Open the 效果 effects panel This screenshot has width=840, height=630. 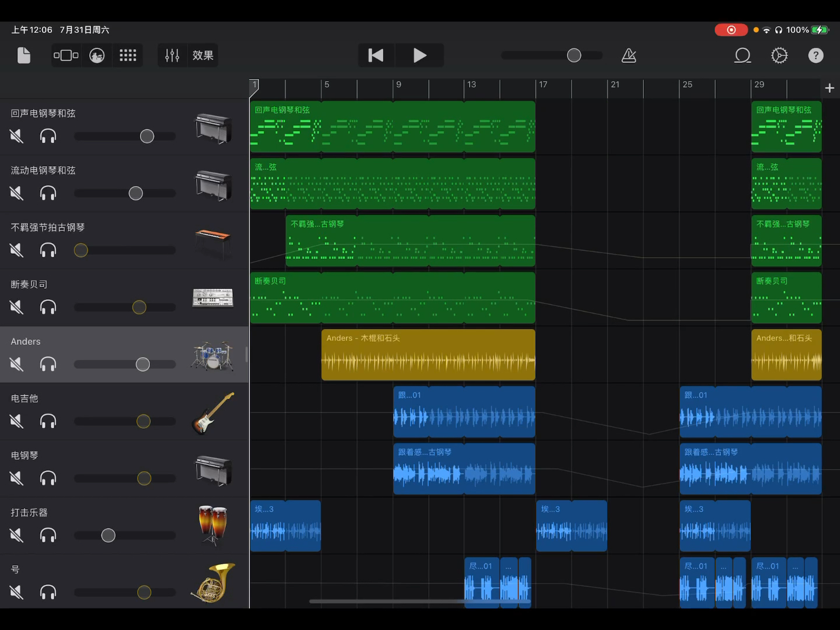coord(203,55)
